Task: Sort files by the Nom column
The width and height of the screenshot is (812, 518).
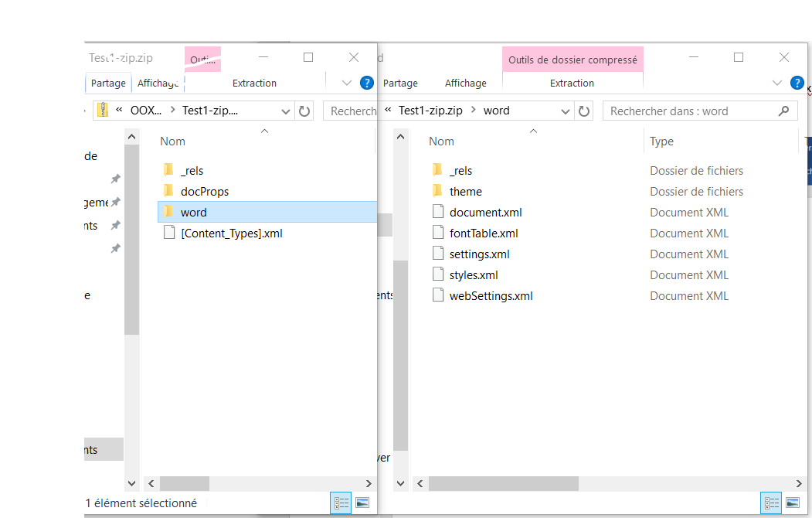Action: point(442,141)
